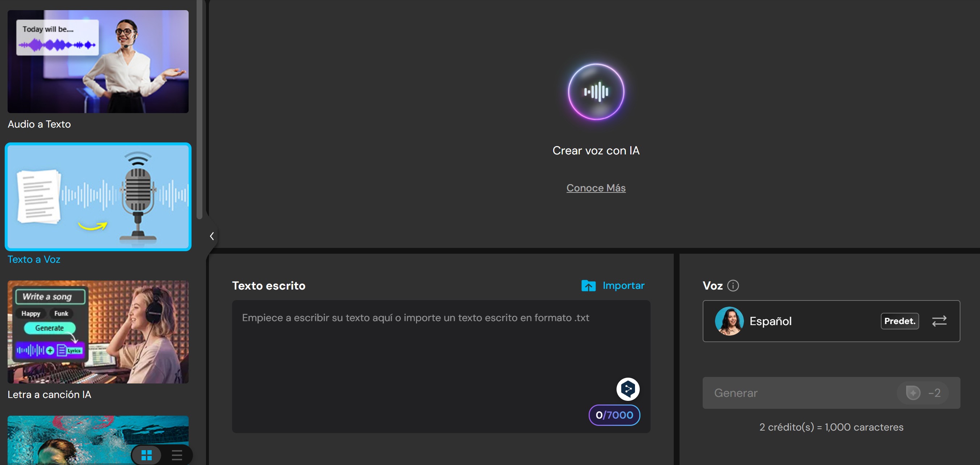Open the Conoce Más link
This screenshot has width=980, height=465.
[x=596, y=188]
